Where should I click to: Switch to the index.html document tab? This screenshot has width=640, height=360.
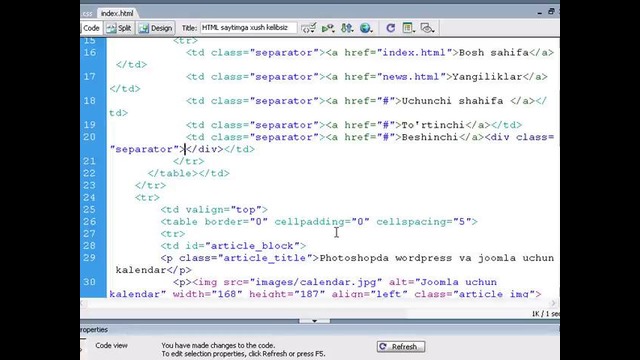[117, 13]
